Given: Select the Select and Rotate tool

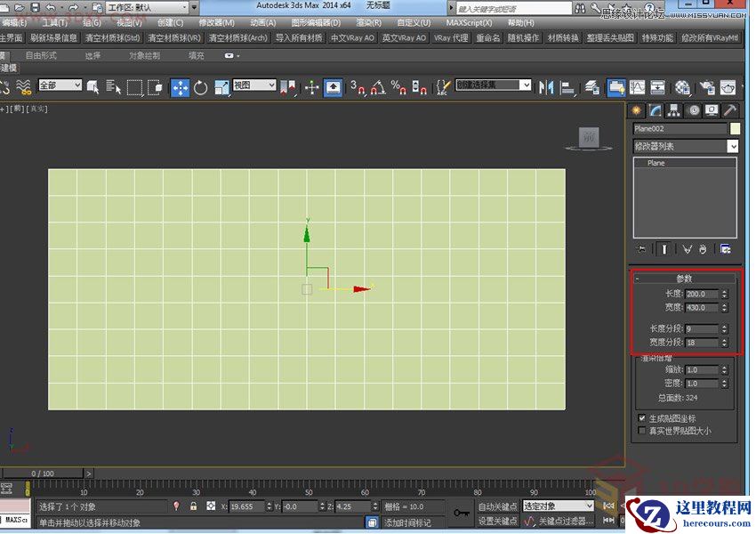Looking at the screenshot, I should click(201, 87).
